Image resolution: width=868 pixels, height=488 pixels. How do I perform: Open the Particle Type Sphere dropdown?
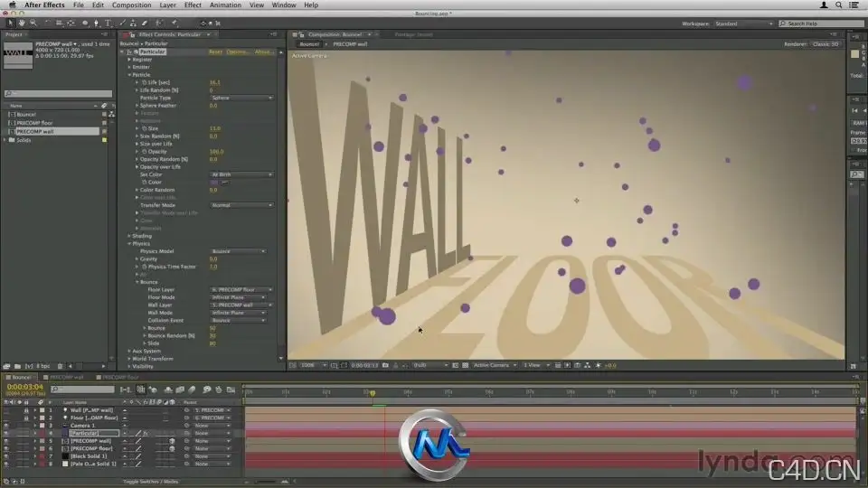click(x=242, y=98)
